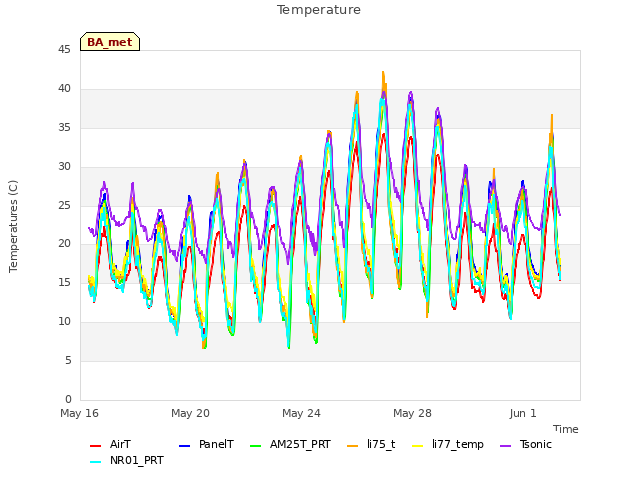Image resolution: width=640 pixels, height=480 pixels.
Task: Click the 0 y-axis tick label
Action: click(68, 399)
